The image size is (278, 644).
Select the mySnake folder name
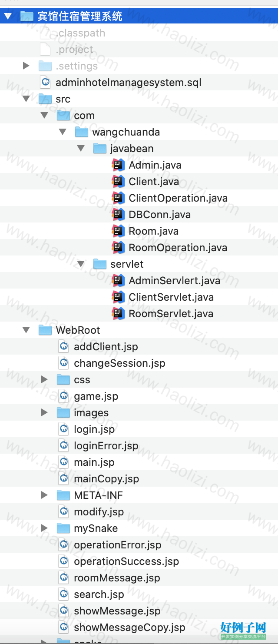point(96,528)
